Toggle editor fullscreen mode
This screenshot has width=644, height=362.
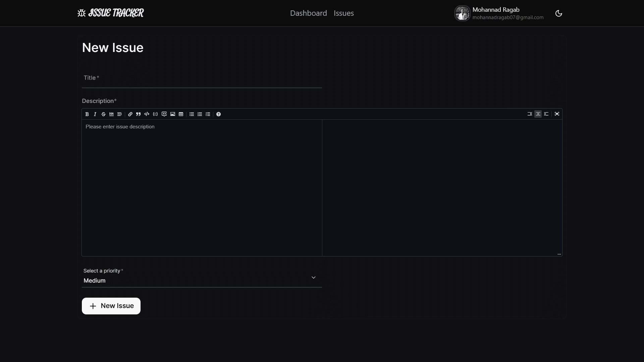tap(557, 114)
